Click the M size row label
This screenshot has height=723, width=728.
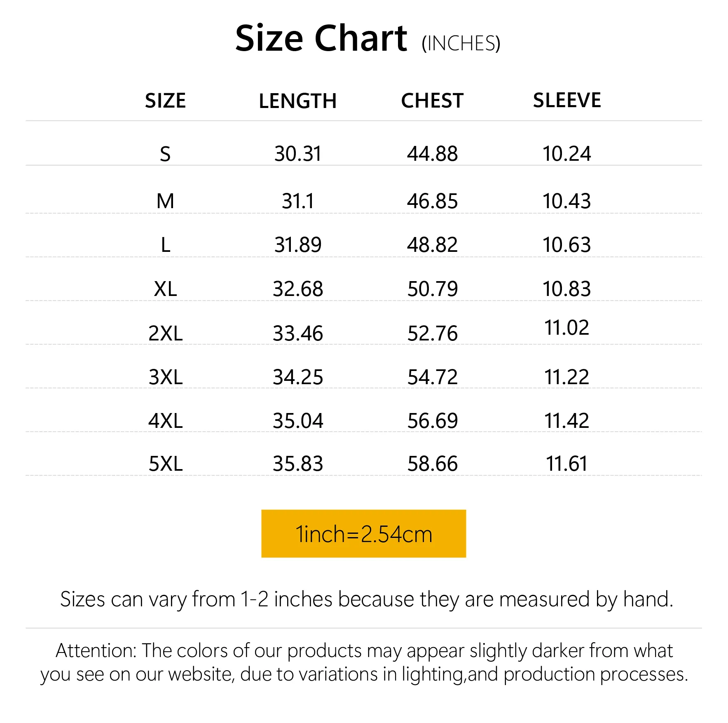pos(165,201)
